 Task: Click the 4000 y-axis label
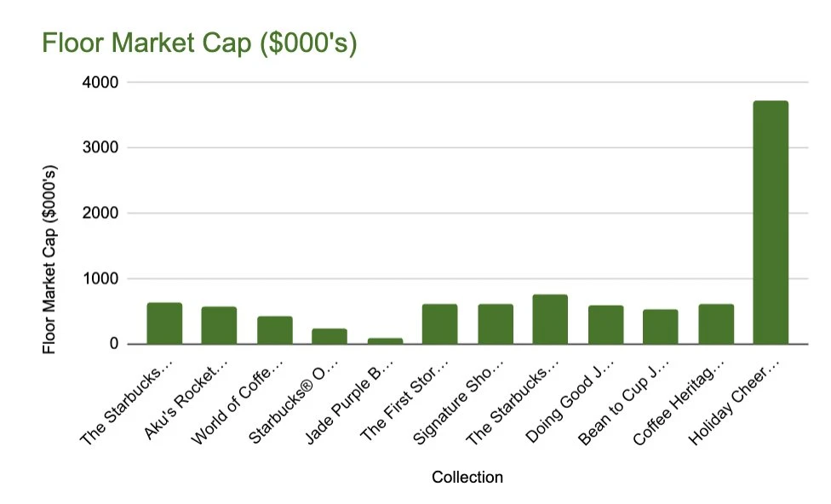click(x=101, y=83)
